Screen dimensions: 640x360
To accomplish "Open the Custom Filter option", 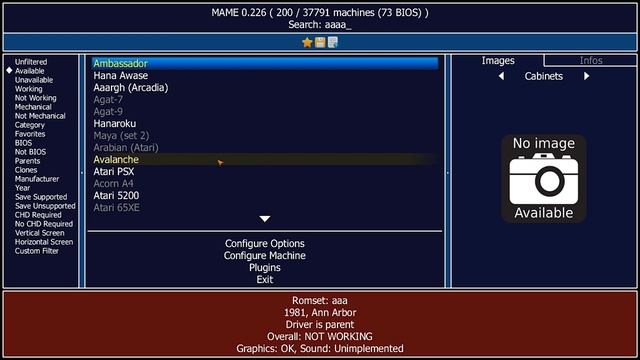I will pos(37,251).
